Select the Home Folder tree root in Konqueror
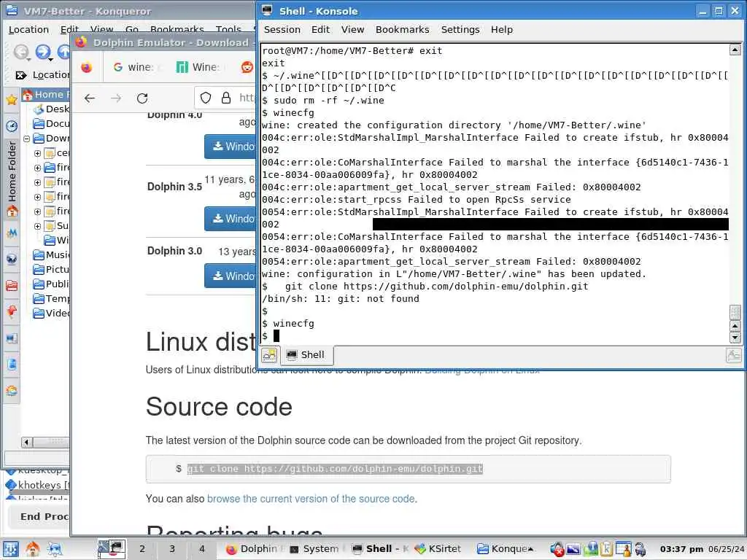Viewport: 747px width, 560px height. tap(45, 94)
